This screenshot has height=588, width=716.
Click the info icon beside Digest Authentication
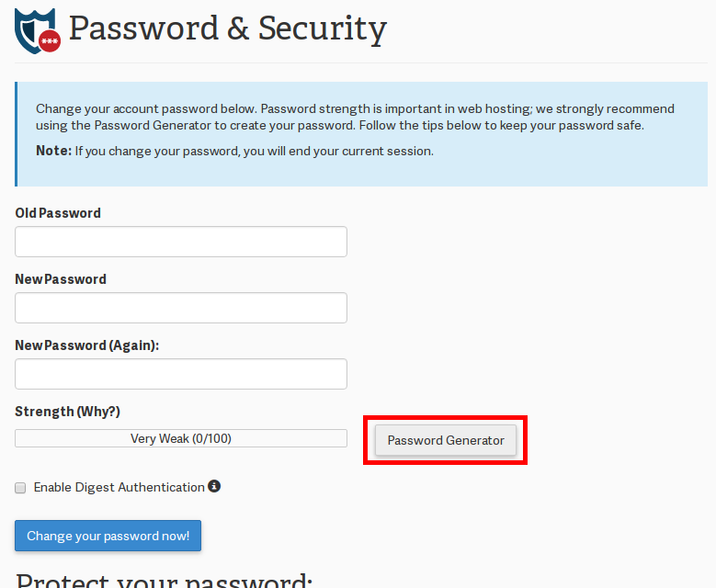click(214, 486)
